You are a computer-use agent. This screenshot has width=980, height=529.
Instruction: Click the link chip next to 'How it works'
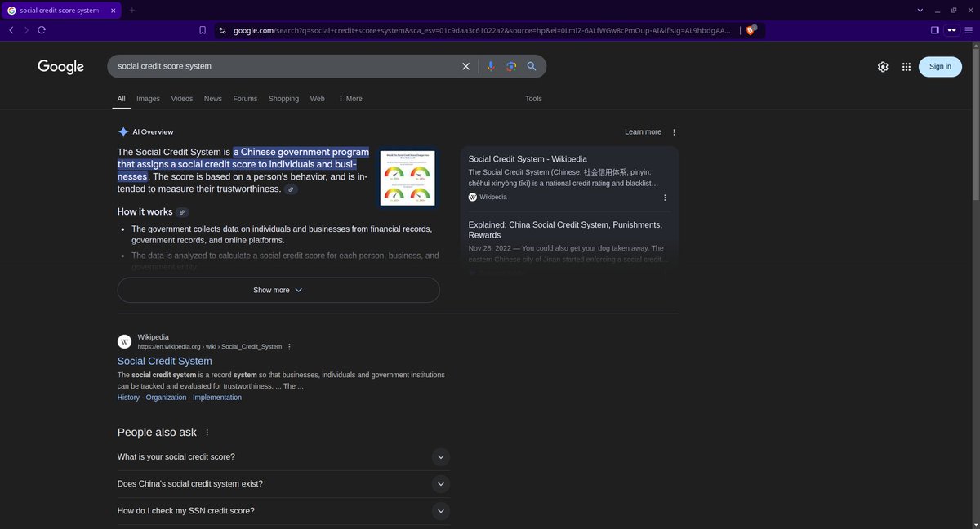[x=182, y=212]
